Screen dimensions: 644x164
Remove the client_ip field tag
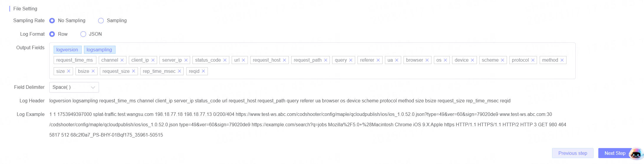click(x=153, y=60)
